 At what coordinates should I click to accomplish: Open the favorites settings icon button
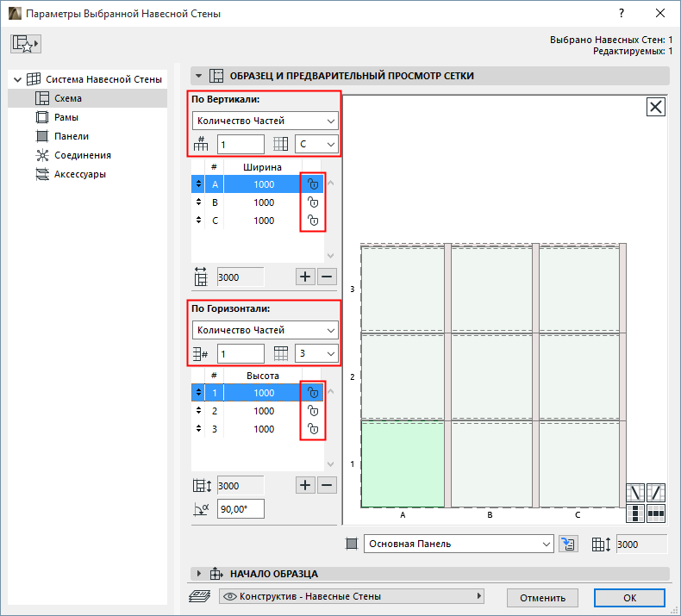pyautogui.click(x=26, y=44)
